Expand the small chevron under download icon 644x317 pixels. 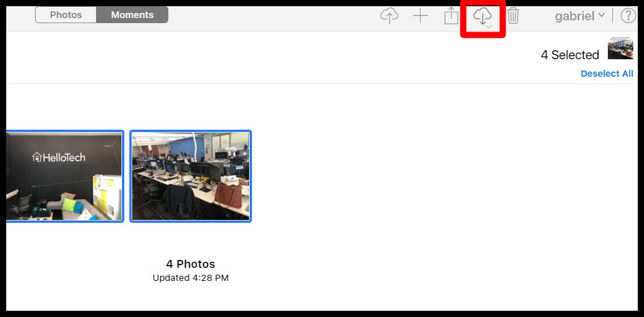pos(489,27)
